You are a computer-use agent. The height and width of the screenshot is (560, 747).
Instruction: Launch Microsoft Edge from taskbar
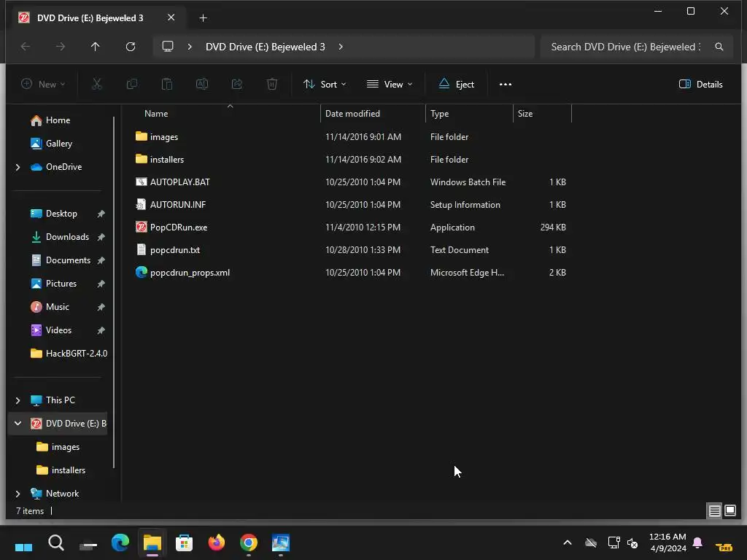coord(120,542)
